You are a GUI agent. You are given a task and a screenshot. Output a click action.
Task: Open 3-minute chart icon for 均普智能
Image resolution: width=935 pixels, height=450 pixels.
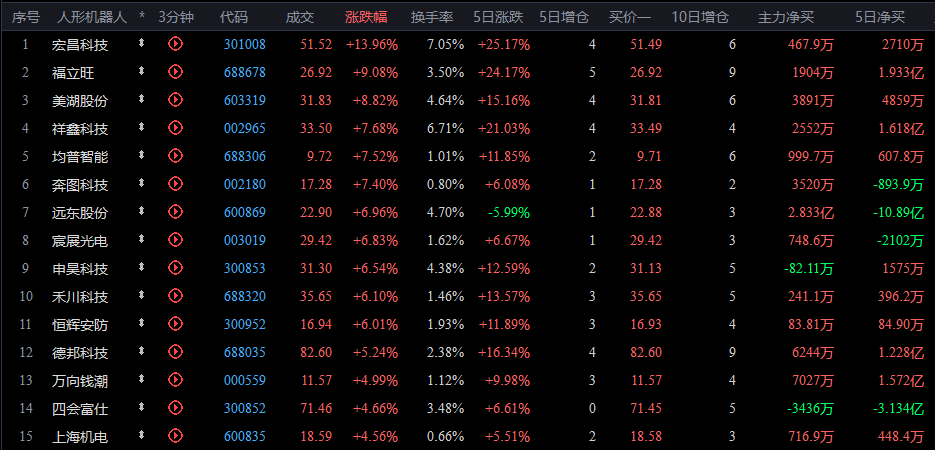click(x=175, y=156)
